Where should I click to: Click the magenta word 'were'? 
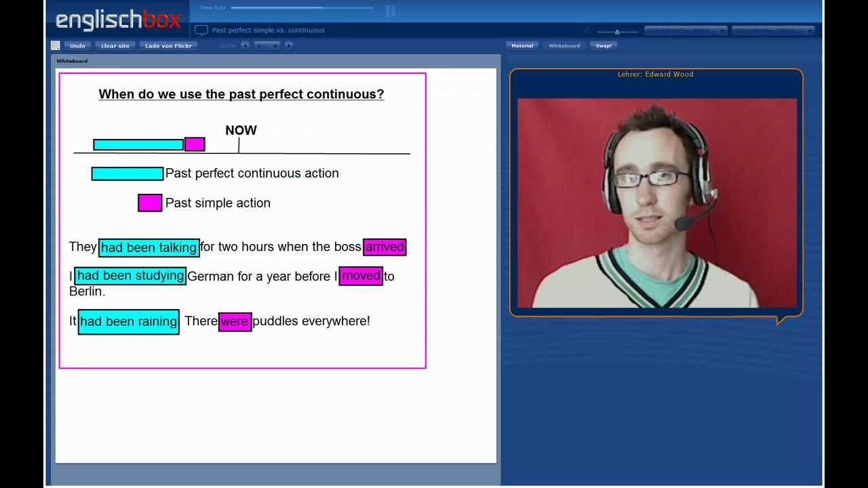tap(235, 321)
